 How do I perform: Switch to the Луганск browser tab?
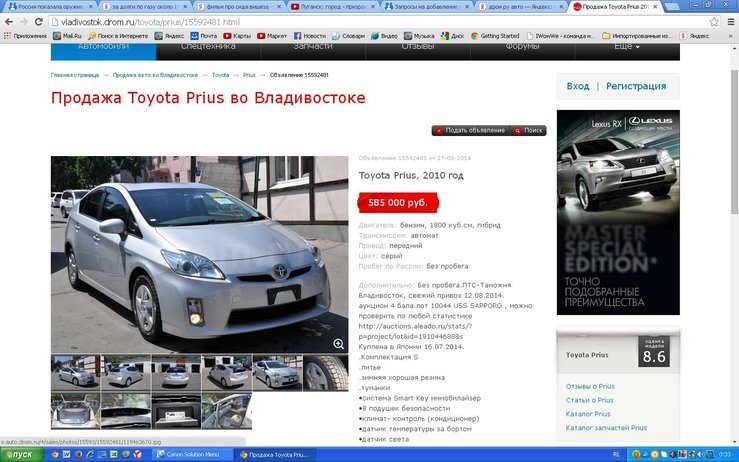tap(333, 6)
